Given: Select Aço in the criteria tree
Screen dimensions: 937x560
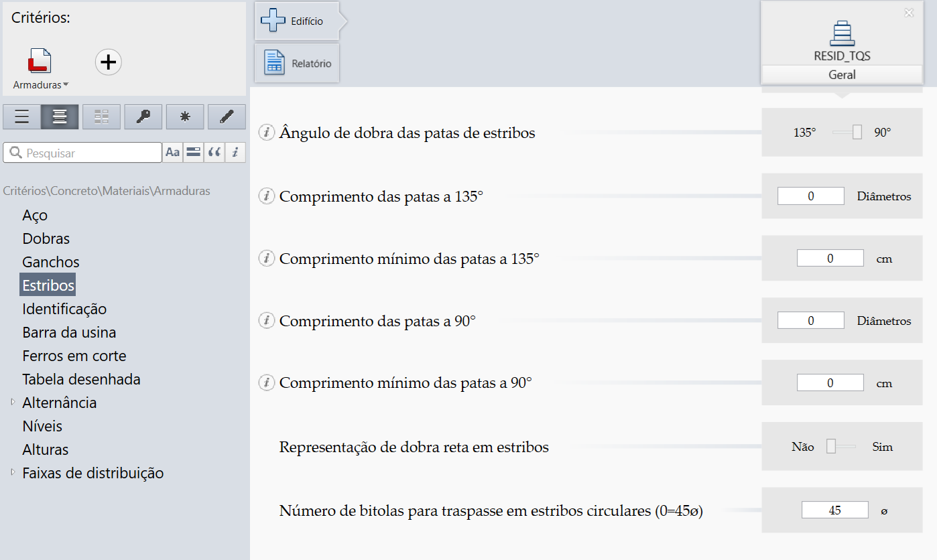Looking at the screenshot, I should click(x=35, y=215).
